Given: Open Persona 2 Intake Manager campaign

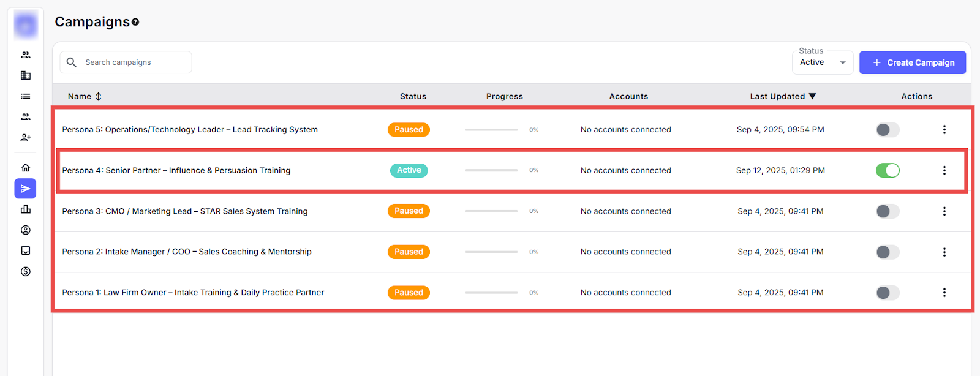Looking at the screenshot, I should pos(187,252).
